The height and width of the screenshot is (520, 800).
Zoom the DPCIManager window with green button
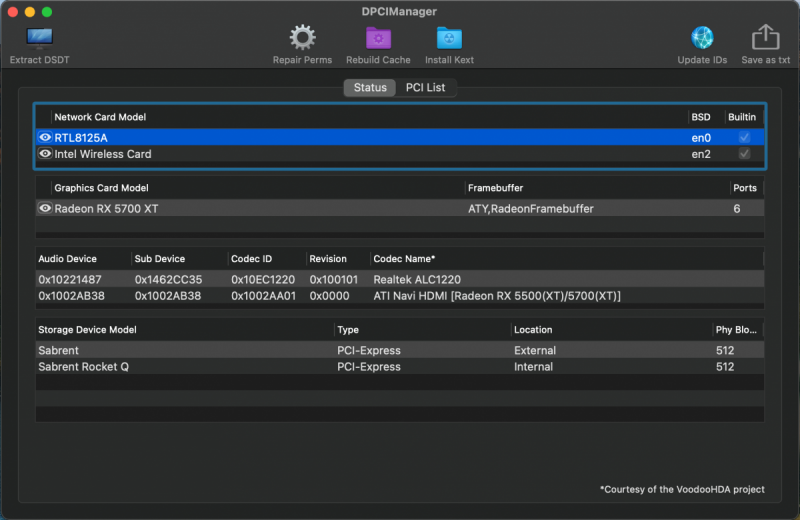[x=46, y=12]
